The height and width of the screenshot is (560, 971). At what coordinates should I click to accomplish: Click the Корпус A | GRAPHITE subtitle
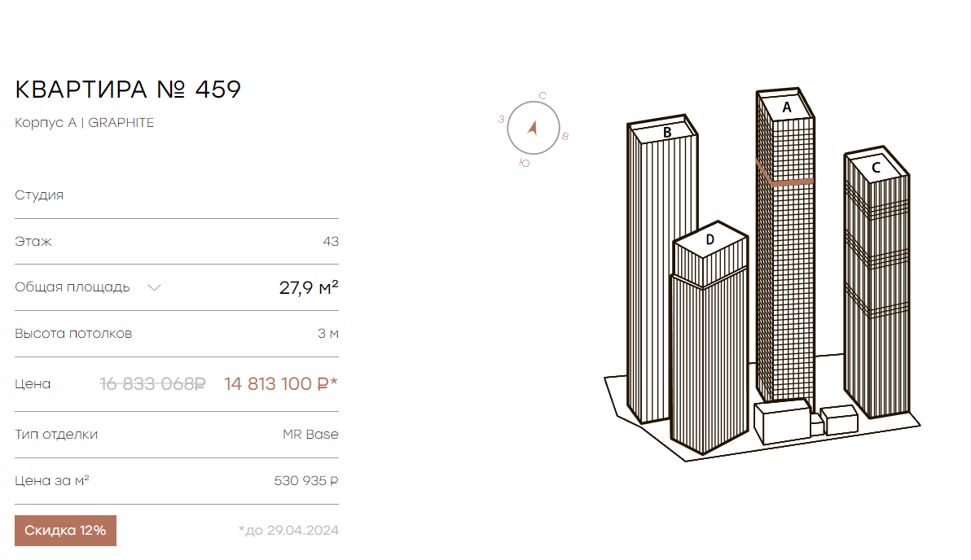pyautogui.click(x=84, y=123)
